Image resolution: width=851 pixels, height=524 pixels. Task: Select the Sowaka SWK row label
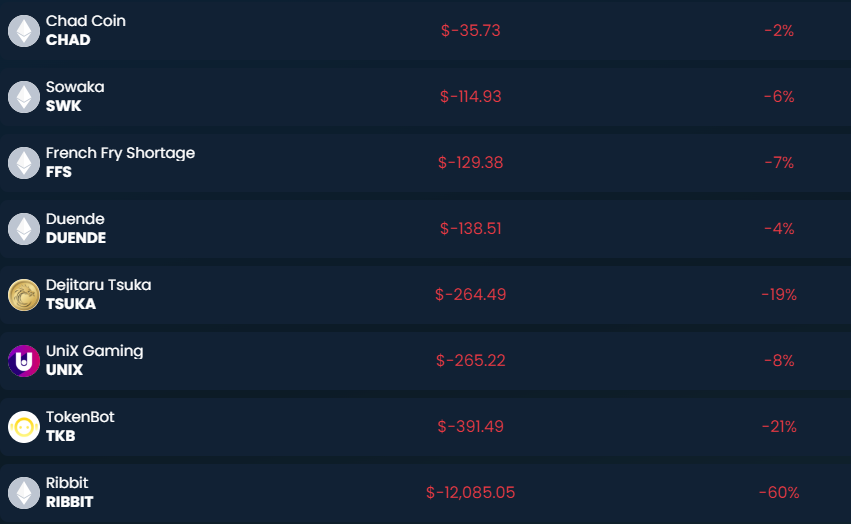coord(74,96)
